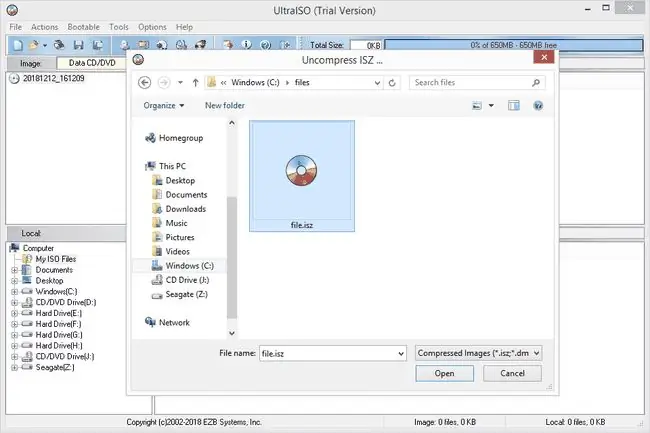Expand the Hard Drive(E:) node in Local tree
The width and height of the screenshot is (650, 433).
point(15,313)
